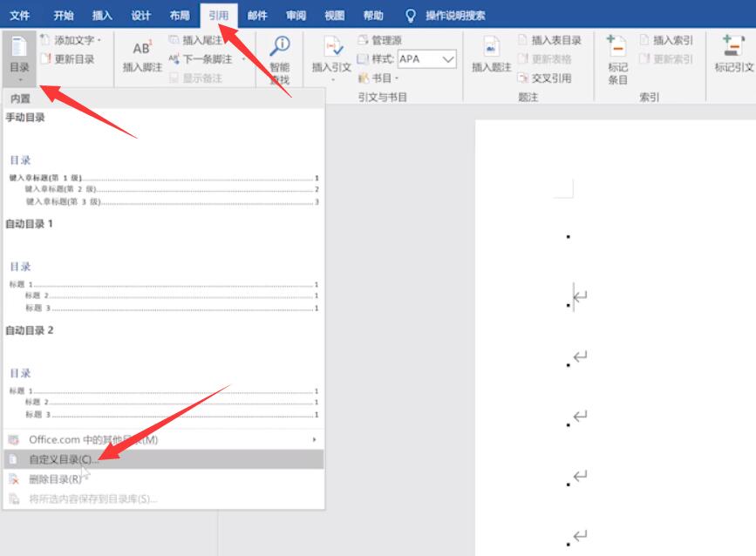Click the 书目 bibliography icon

coord(363,78)
